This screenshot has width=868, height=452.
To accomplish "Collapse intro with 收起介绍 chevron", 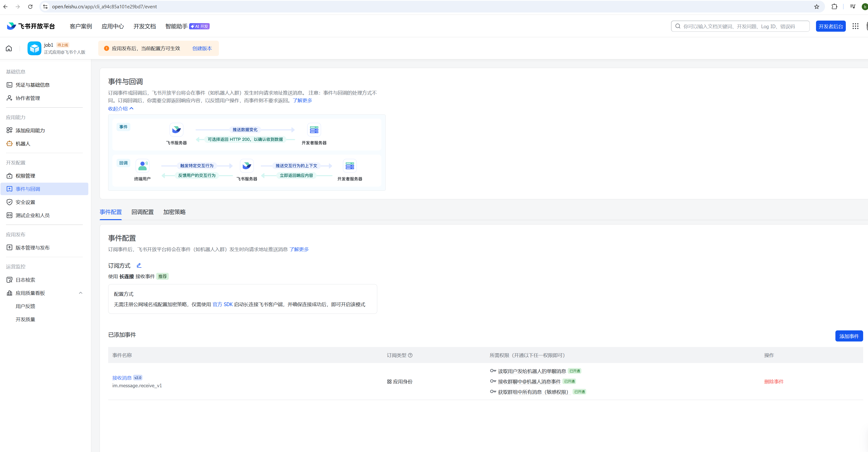I will (x=131, y=108).
